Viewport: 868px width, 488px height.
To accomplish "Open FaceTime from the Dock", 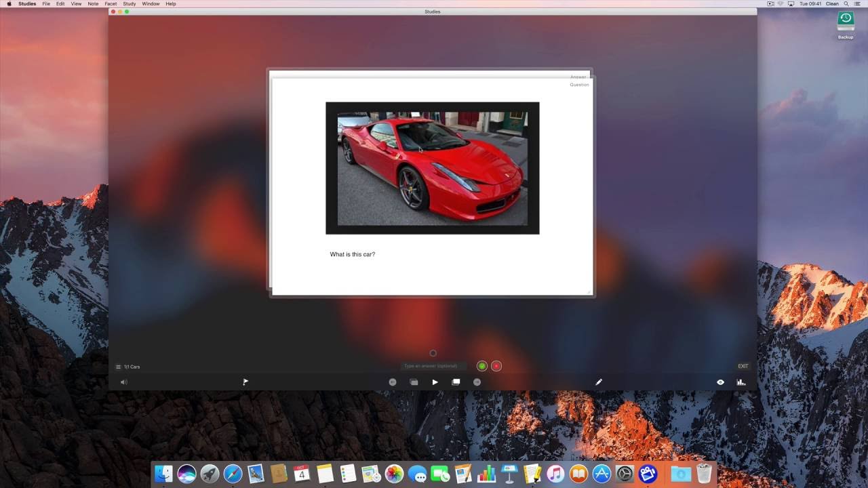I will pyautogui.click(x=440, y=474).
